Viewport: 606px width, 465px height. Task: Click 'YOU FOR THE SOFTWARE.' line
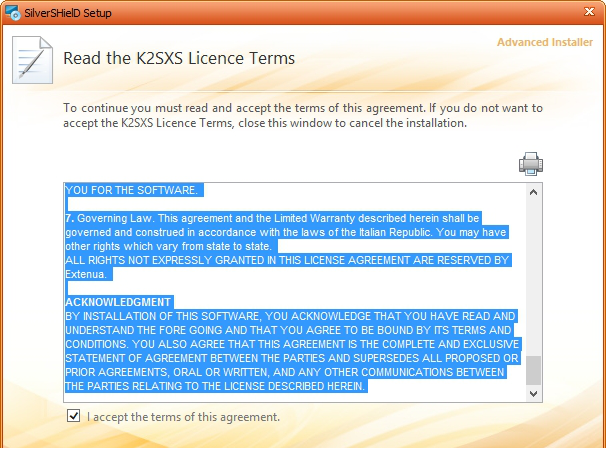click(x=131, y=190)
